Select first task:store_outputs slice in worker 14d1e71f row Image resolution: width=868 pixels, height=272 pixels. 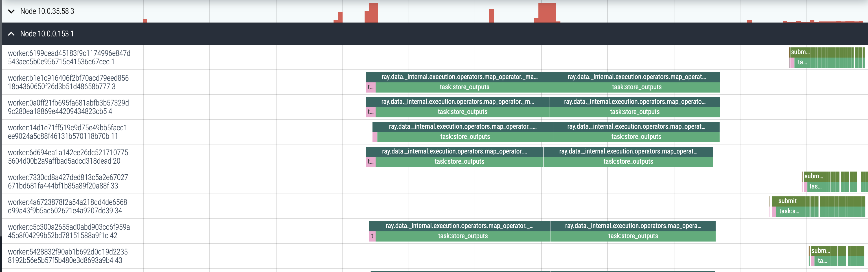point(465,137)
